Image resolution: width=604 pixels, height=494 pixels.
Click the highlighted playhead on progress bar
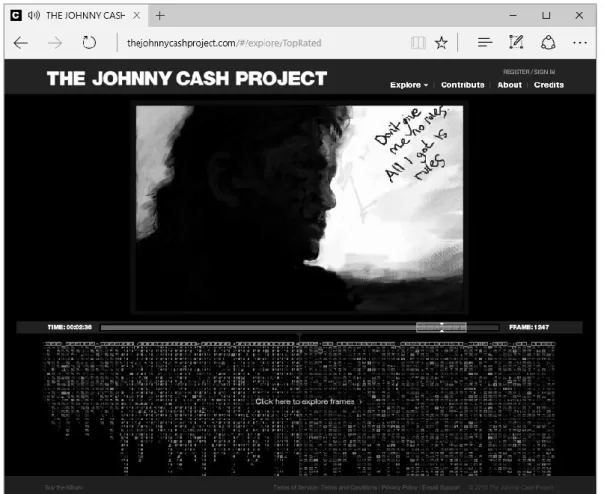(x=441, y=328)
